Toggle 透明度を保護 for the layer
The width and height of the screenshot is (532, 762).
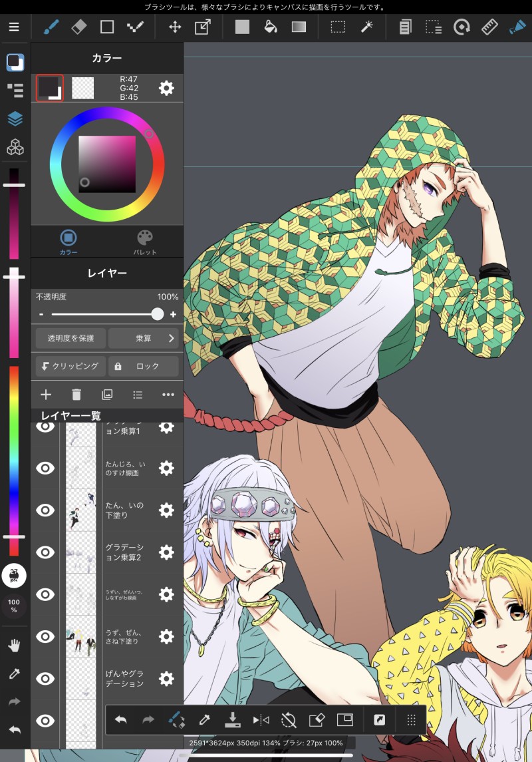tap(70, 338)
